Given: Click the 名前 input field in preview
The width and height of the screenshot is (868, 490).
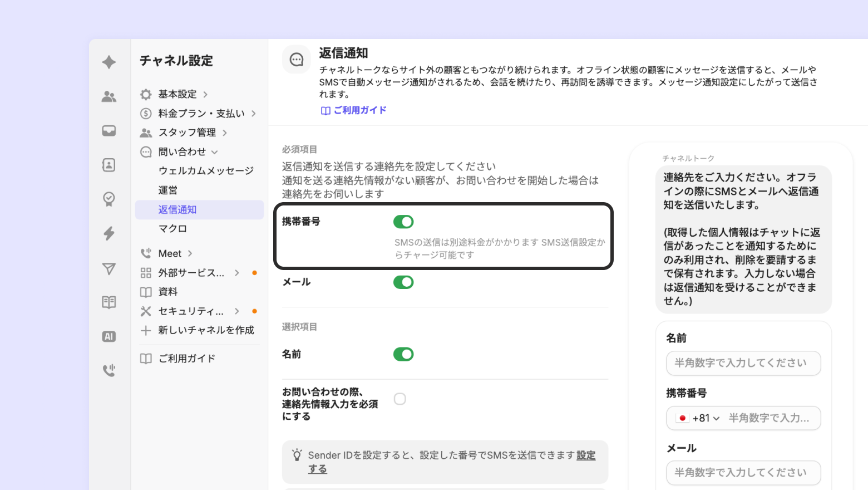Looking at the screenshot, I should point(743,363).
